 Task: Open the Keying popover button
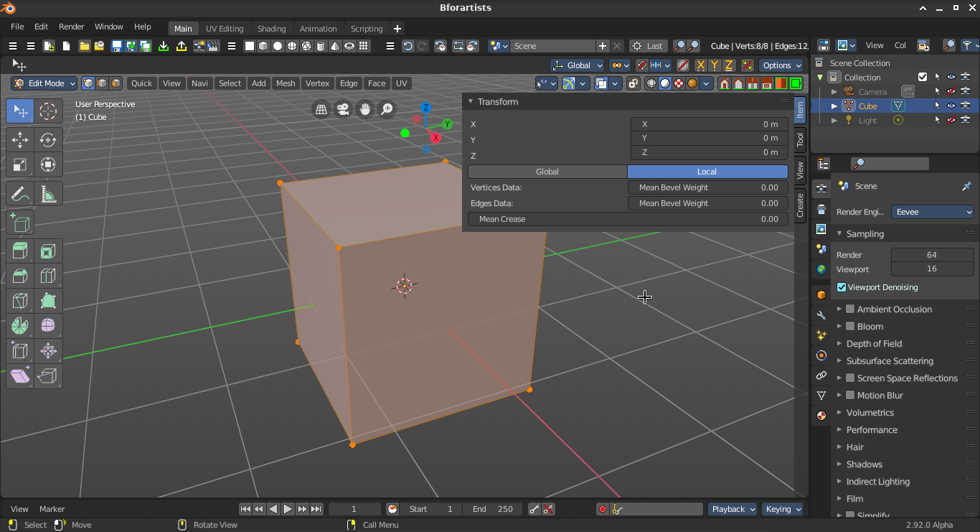[x=783, y=509]
